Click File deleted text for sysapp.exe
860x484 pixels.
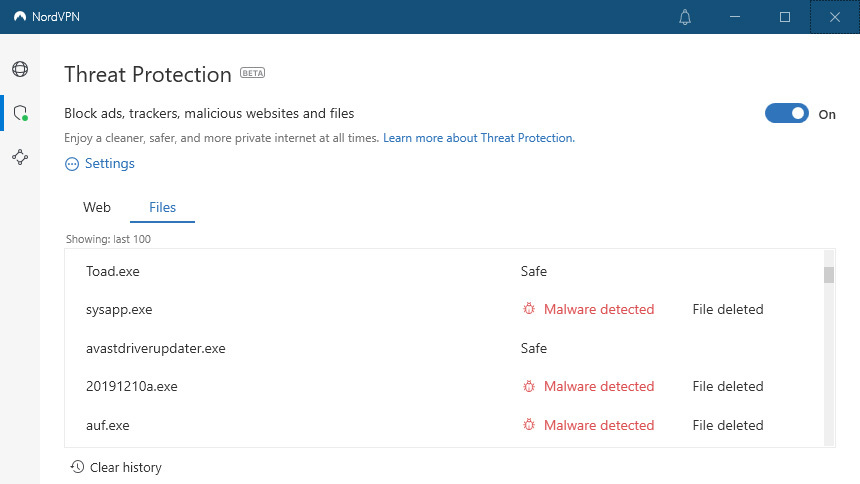(x=728, y=309)
